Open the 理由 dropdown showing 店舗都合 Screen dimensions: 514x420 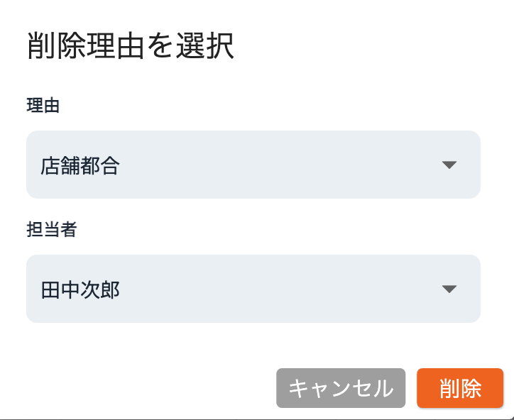click(x=253, y=165)
